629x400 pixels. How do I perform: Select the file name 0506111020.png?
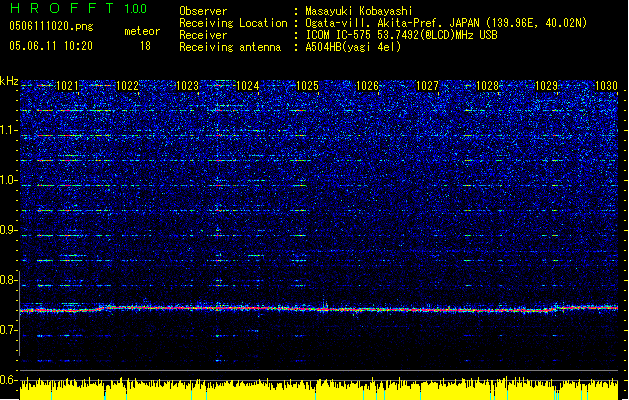click(51, 26)
